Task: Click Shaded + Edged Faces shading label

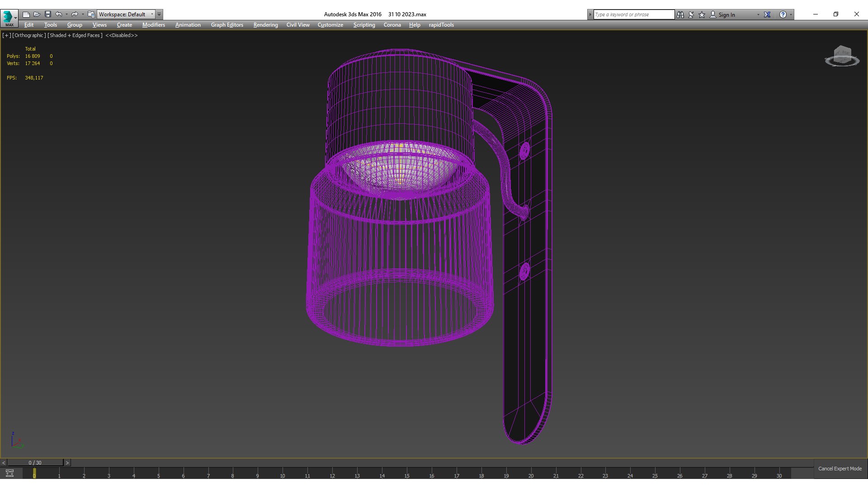Action: coord(75,35)
